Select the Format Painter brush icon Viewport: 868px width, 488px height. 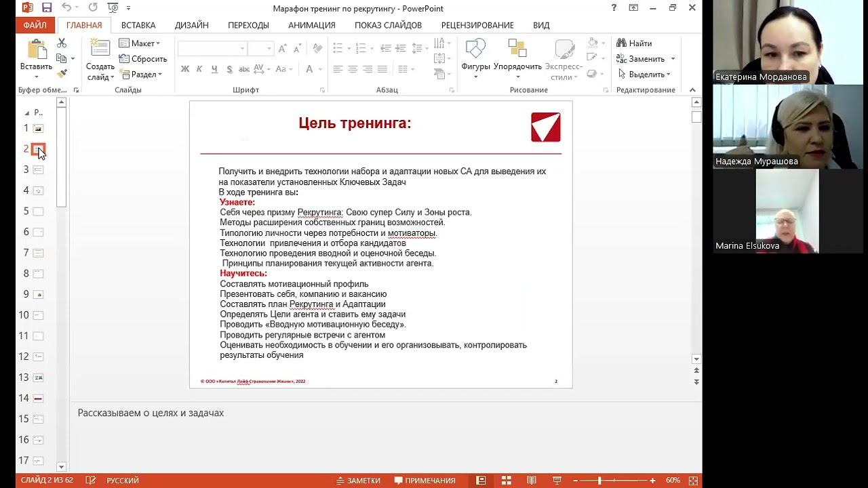coord(62,74)
